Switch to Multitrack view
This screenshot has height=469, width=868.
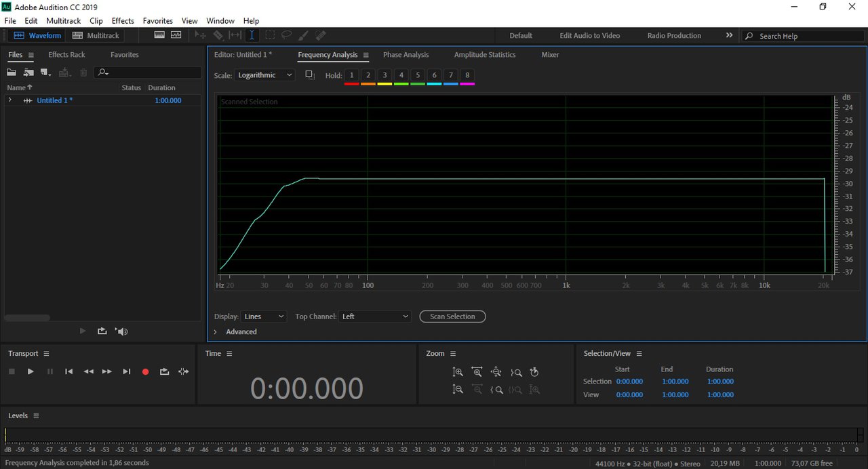point(96,35)
